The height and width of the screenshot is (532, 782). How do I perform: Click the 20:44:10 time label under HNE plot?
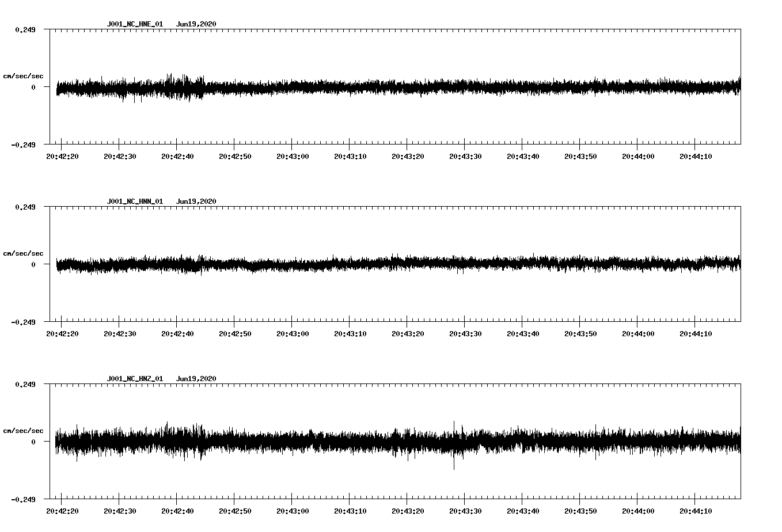point(696,157)
